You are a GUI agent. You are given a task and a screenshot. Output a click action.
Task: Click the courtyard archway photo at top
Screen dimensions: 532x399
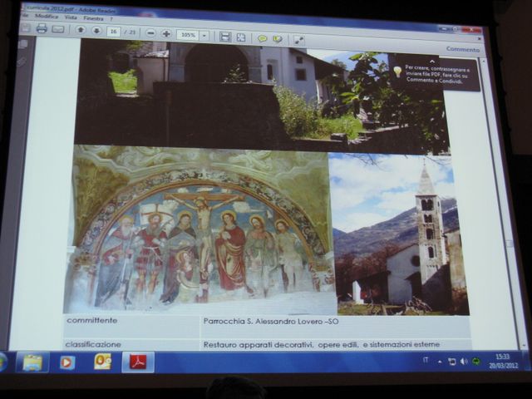[261, 96]
